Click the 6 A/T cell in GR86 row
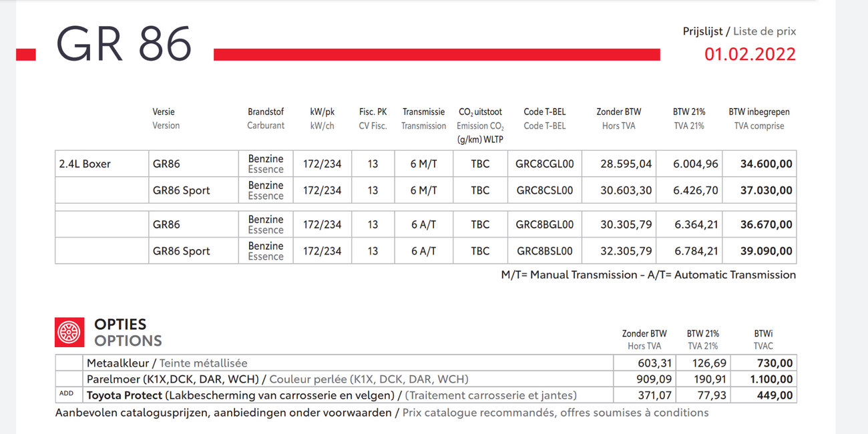868x434 pixels. (x=423, y=224)
